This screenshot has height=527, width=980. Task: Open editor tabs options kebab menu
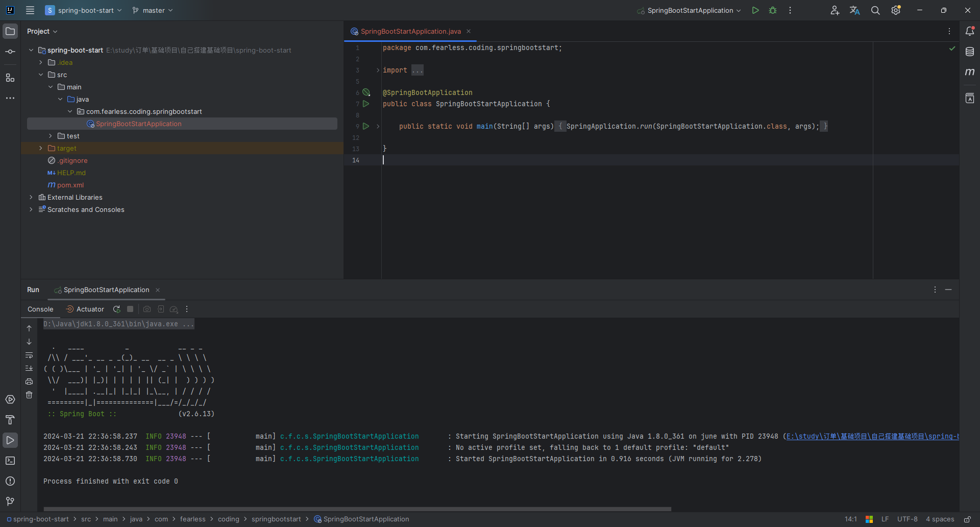pos(949,31)
